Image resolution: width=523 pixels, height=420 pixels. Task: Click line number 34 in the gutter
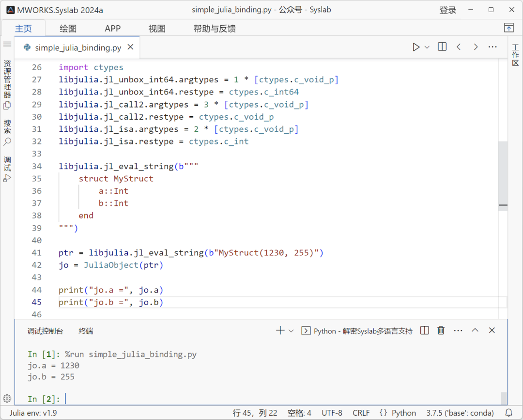37,166
